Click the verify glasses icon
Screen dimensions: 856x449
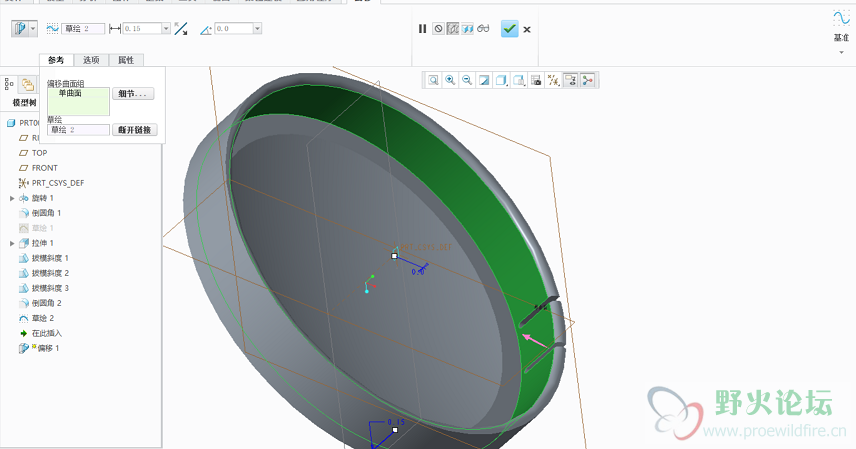pos(483,28)
